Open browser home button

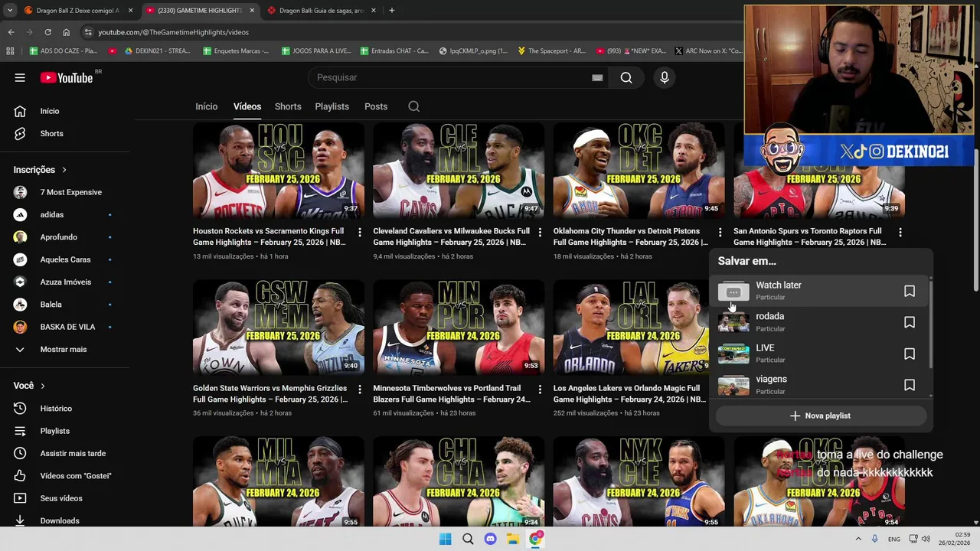[66, 32]
